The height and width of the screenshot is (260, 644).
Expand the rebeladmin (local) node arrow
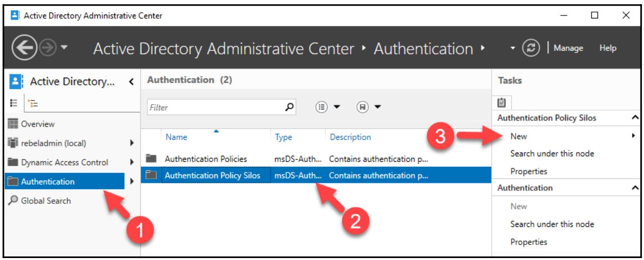[131, 143]
